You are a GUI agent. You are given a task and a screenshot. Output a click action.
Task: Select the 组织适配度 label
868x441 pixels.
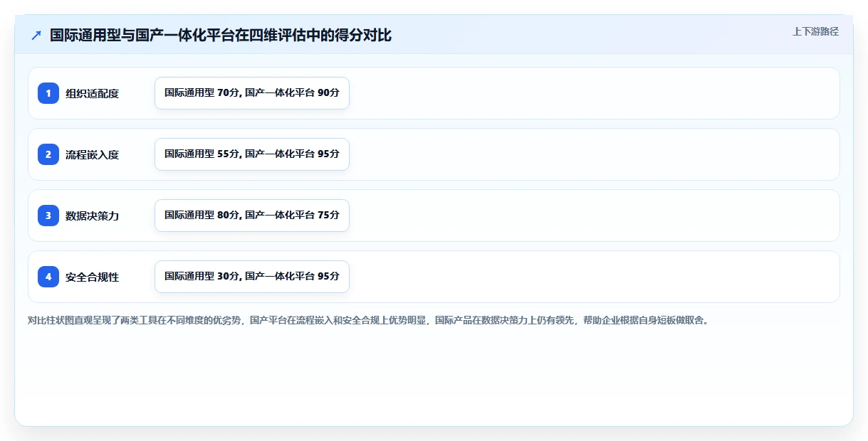point(92,93)
